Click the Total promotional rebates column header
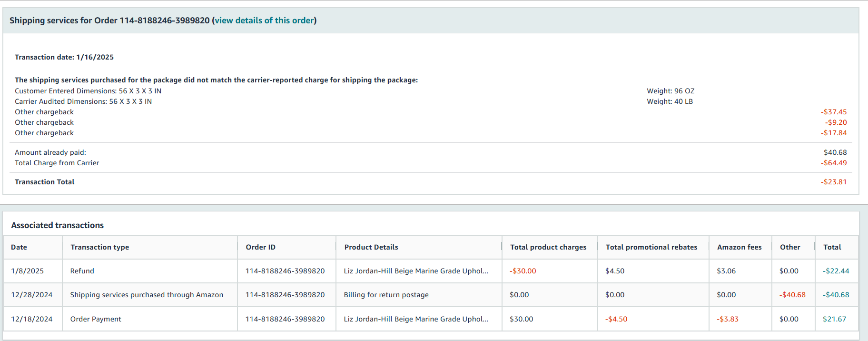This screenshot has width=868, height=341. [x=651, y=247]
